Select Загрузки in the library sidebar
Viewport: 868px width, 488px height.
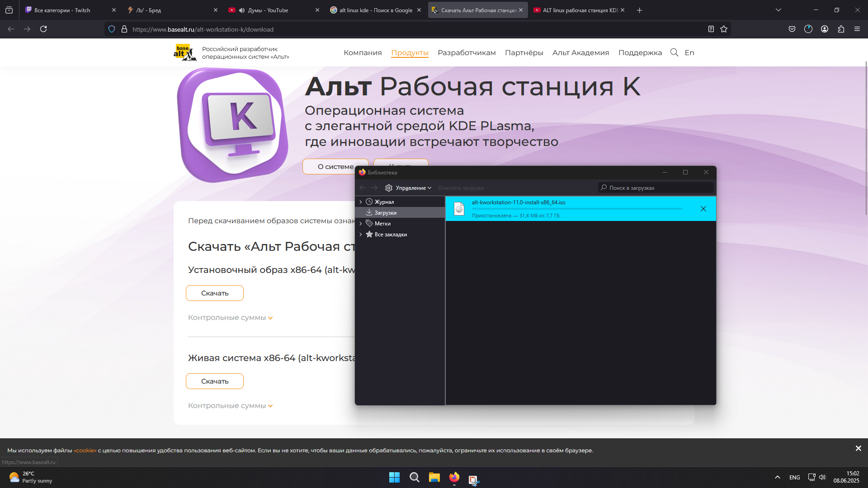point(385,213)
